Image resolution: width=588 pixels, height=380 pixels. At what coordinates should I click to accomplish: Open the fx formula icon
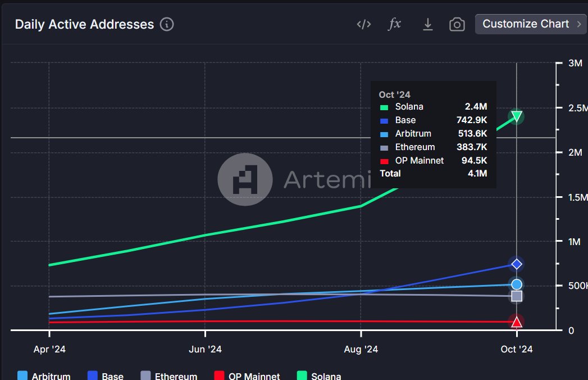click(394, 24)
